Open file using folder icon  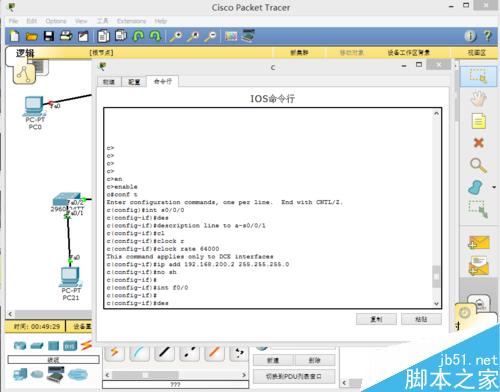click(32, 36)
